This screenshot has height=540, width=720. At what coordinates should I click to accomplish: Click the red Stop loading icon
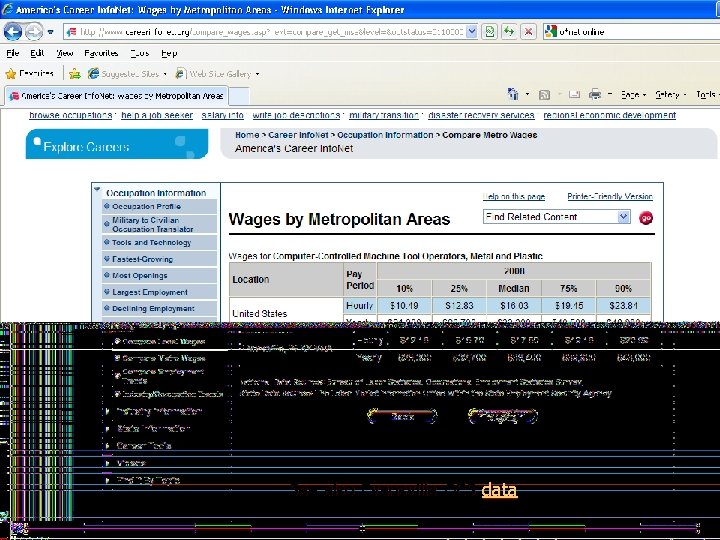pyautogui.click(x=528, y=32)
